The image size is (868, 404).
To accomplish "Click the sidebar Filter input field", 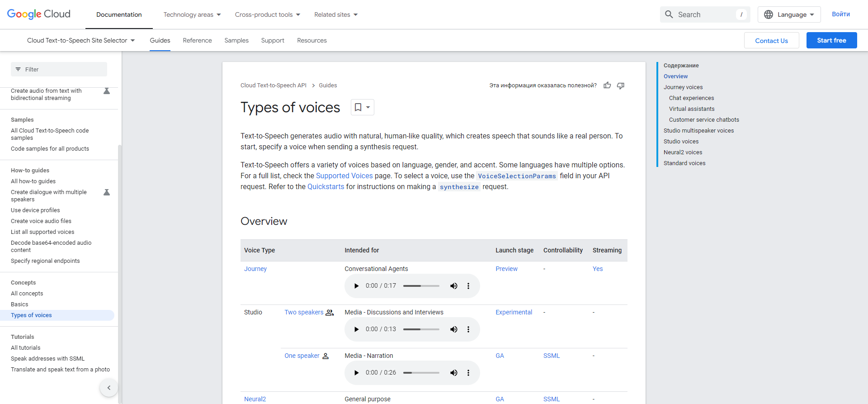I will 59,69.
